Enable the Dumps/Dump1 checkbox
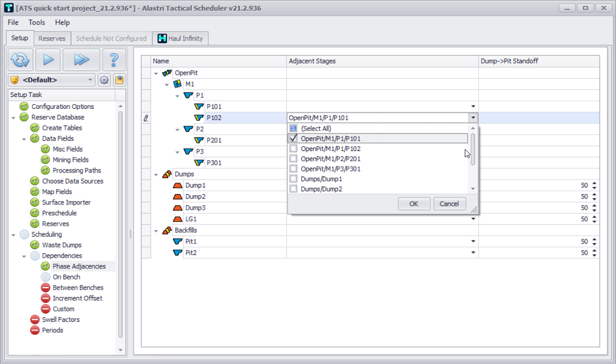Screen dimensions: 616x364 294,179
